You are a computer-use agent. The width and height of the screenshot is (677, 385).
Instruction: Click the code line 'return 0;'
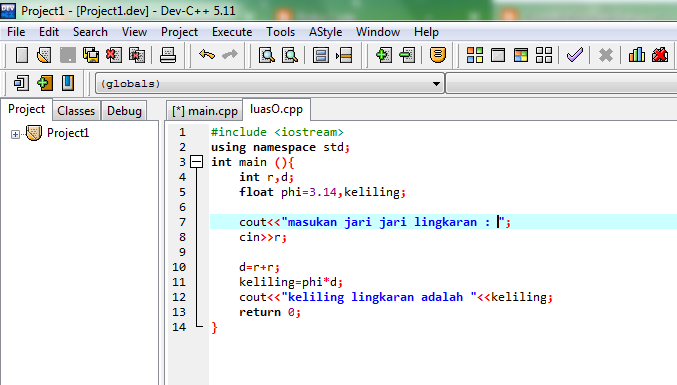pyautogui.click(x=270, y=312)
